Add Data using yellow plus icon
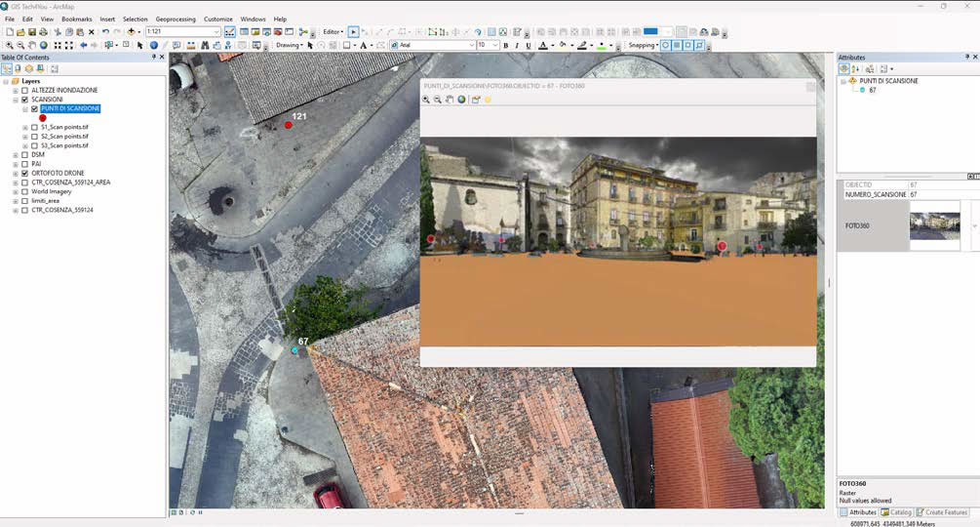 point(131,32)
